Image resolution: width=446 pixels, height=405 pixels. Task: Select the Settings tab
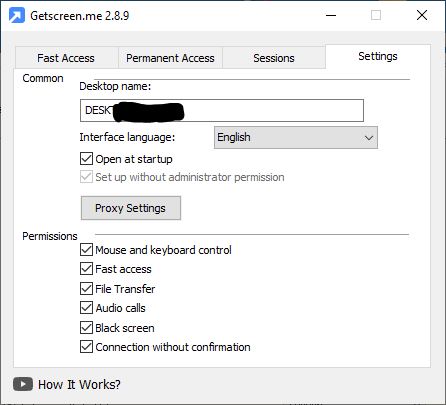tap(378, 56)
